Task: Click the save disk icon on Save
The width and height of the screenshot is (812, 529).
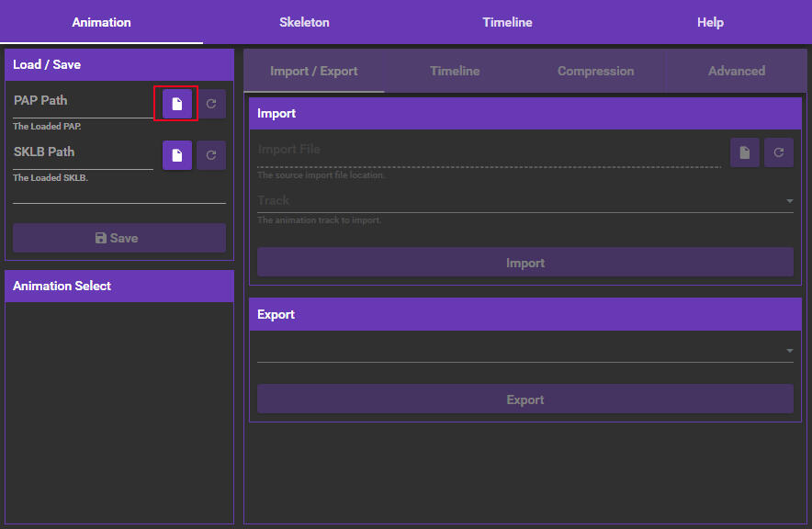Action: point(99,237)
